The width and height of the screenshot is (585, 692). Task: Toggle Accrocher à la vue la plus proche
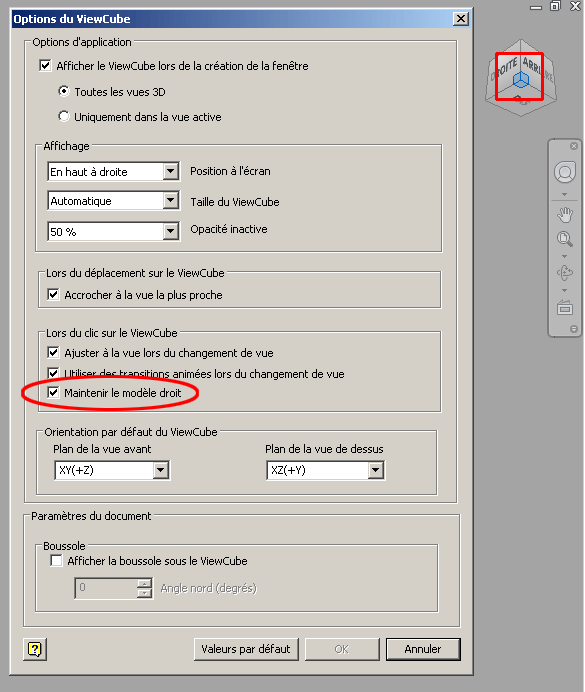(x=53, y=294)
